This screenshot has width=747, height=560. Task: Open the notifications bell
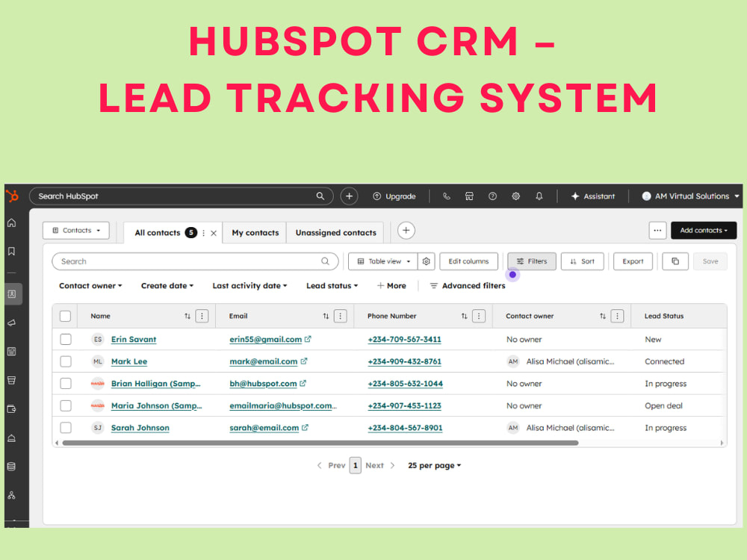[x=539, y=196]
